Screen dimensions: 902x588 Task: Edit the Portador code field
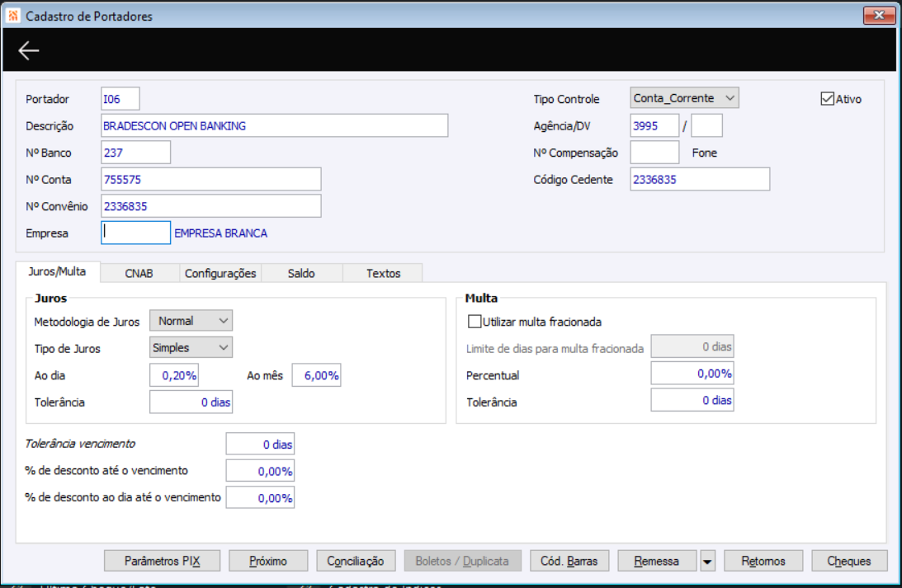pos(120,99)
